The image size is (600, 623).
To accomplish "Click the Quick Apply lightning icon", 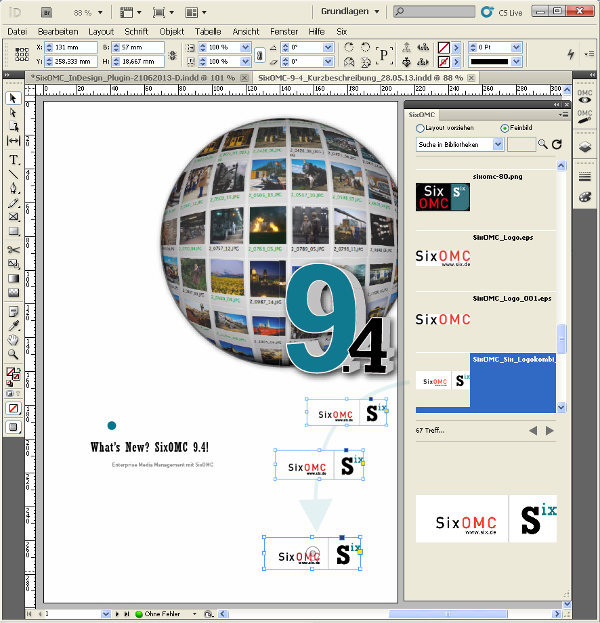I will pyautogui.click(x=571, y=54).
